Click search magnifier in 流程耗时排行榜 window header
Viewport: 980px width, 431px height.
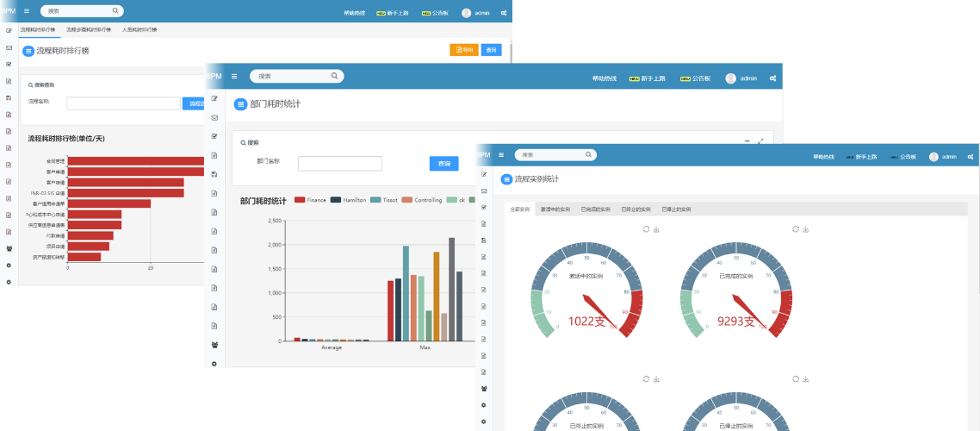coord(115,10)
